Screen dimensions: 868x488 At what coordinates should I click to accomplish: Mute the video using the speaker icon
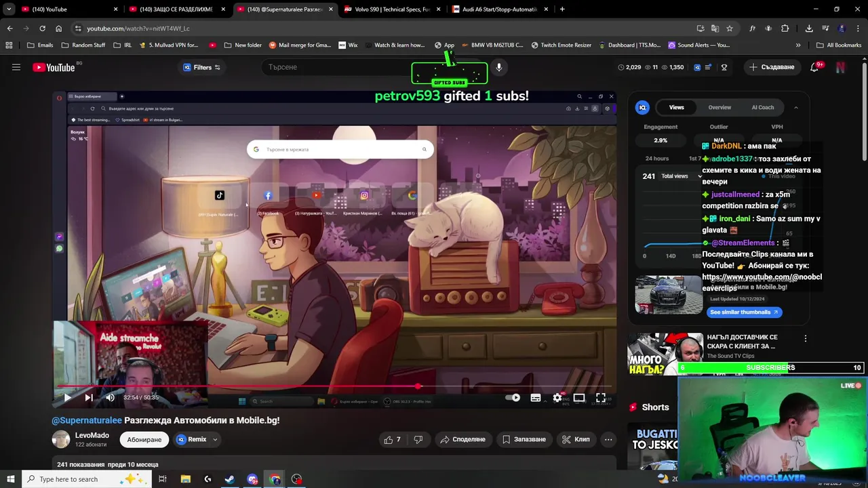(111, 398)
